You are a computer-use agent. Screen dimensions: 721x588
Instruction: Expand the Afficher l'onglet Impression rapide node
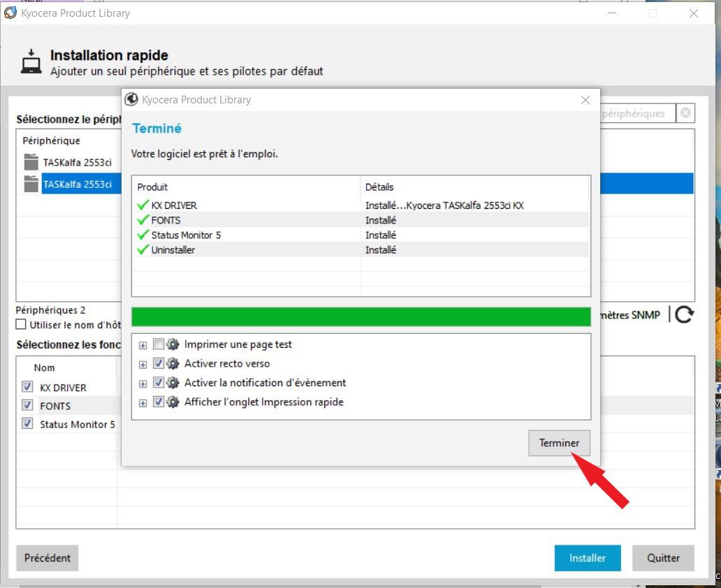[x=143, y=402]
